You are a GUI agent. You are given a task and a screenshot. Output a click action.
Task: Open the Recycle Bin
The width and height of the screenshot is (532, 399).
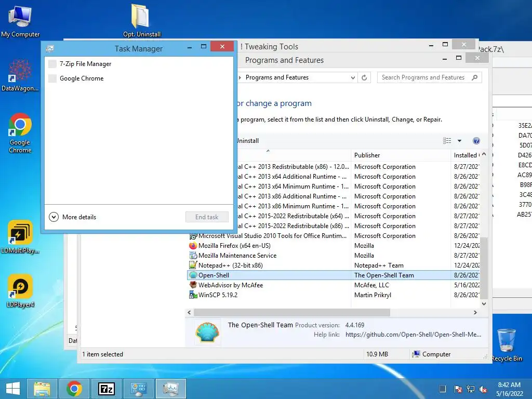click(x=507, y=345)
